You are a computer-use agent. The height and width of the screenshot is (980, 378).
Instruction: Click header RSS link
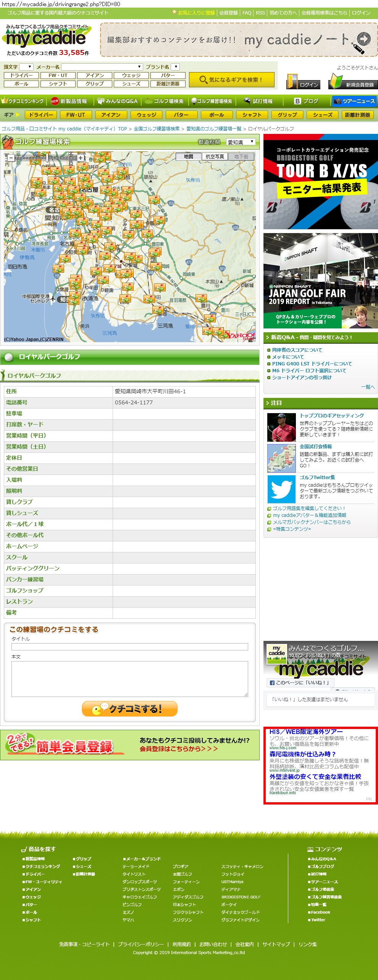click(x=260, y=13)
